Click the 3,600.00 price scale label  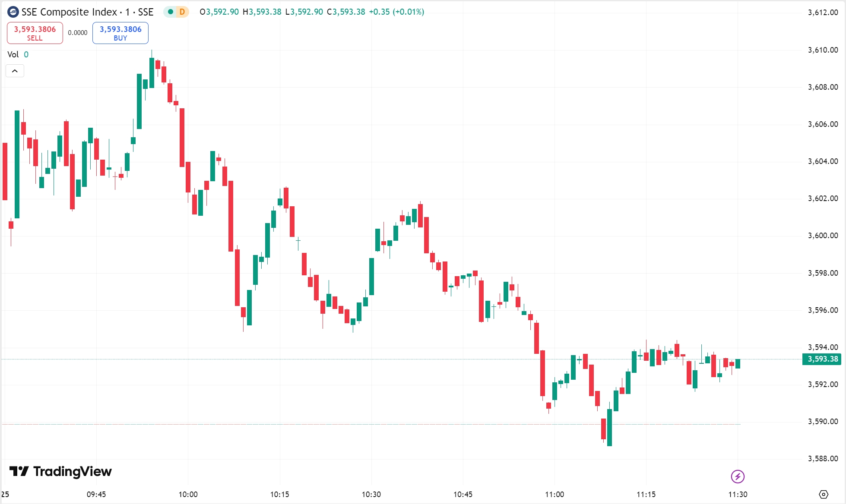coord(823,236)
